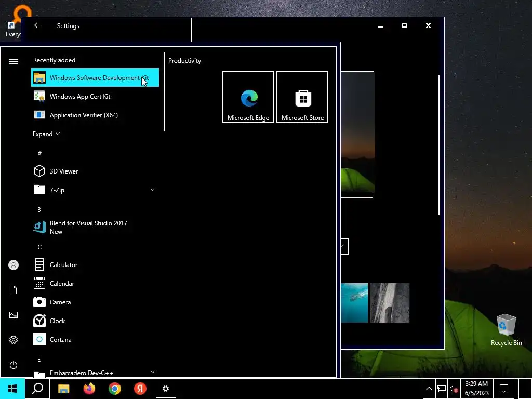The width and height of the screenshot is (532, 399).
Task: Open the Microsoft Edge tile
Action: click(248, 97)
